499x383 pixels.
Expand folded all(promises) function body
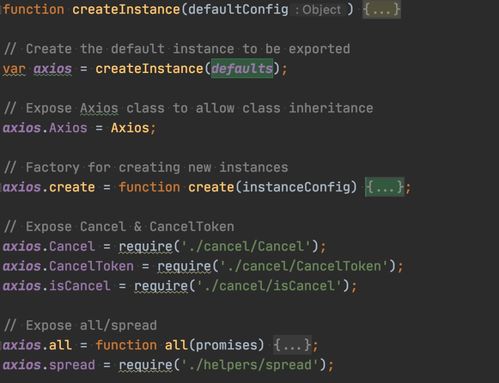pos(292,345)
